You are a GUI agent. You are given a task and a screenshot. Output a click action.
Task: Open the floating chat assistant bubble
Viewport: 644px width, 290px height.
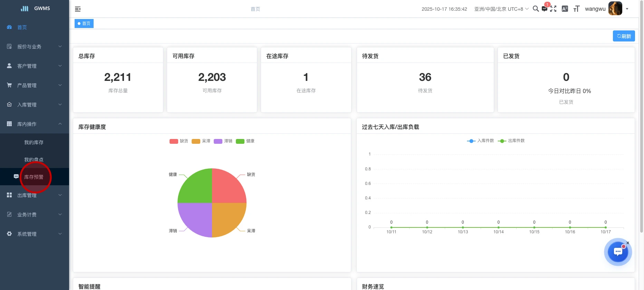pos(618,252)
